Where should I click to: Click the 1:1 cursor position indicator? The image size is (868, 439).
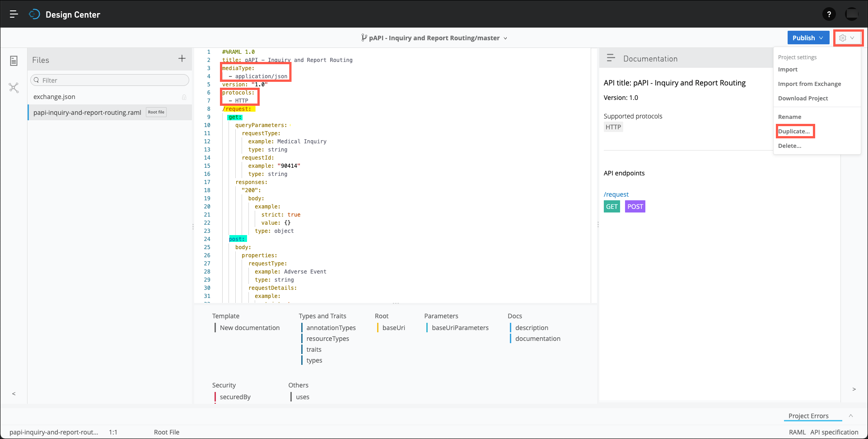pyautogui.click(x=113, y=432)
